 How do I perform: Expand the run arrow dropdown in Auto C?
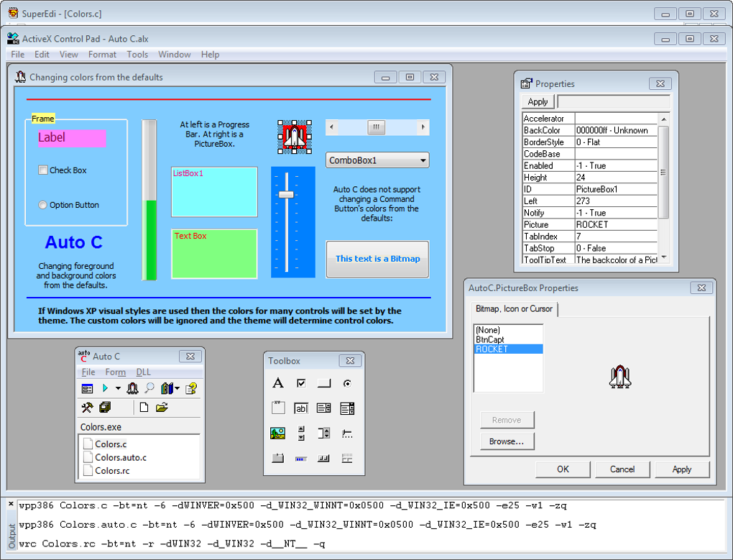click(118, 388)
